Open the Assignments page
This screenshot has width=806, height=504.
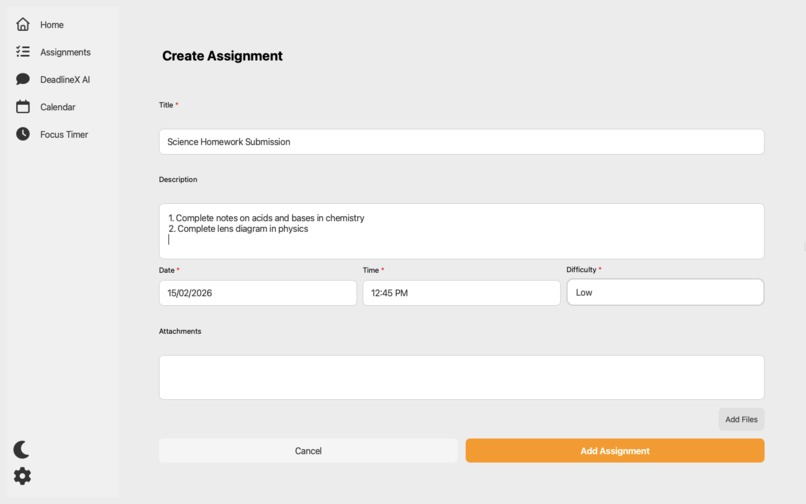(x=65, y=52)
